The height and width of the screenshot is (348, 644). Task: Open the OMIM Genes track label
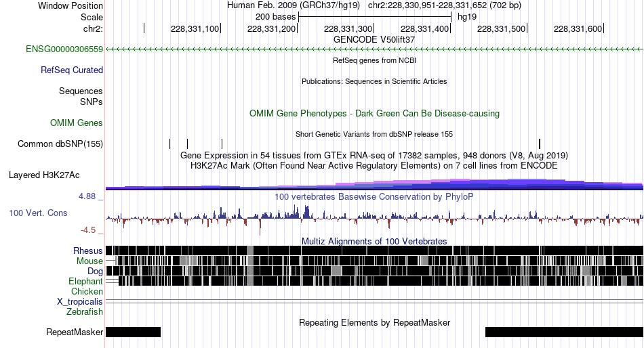77,123
